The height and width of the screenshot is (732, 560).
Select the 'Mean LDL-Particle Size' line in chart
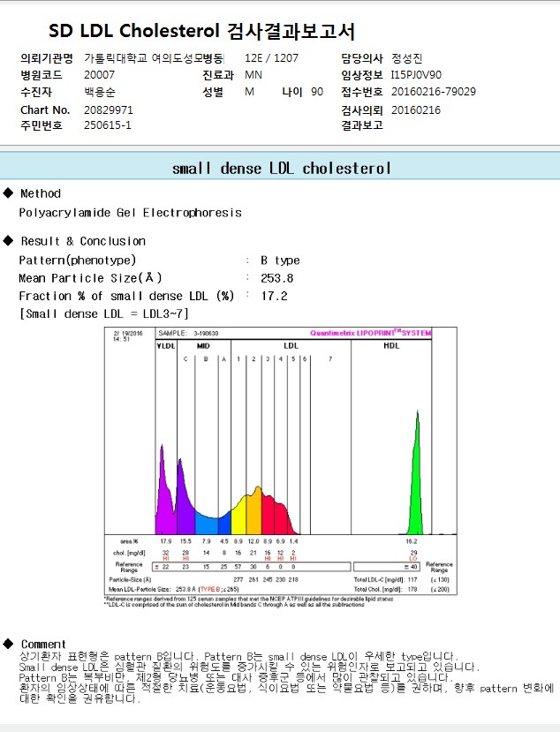click(x=174, y=589)
